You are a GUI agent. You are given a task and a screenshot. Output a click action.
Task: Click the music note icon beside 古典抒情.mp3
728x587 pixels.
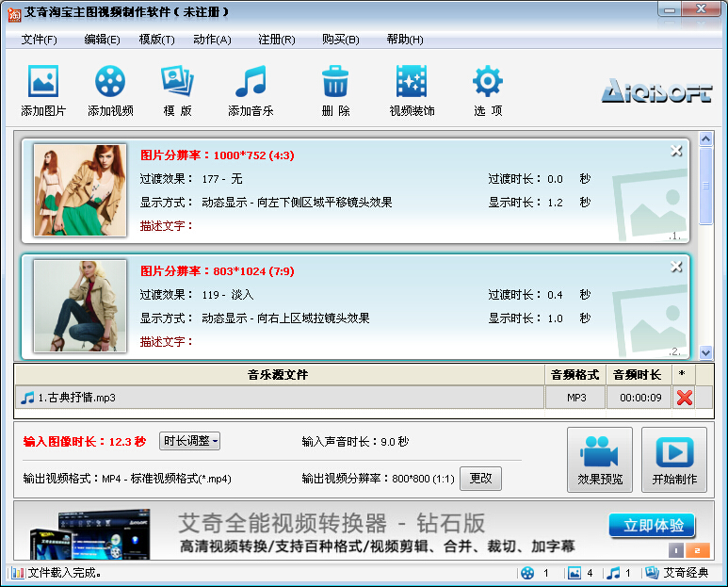tap(27, 398)
